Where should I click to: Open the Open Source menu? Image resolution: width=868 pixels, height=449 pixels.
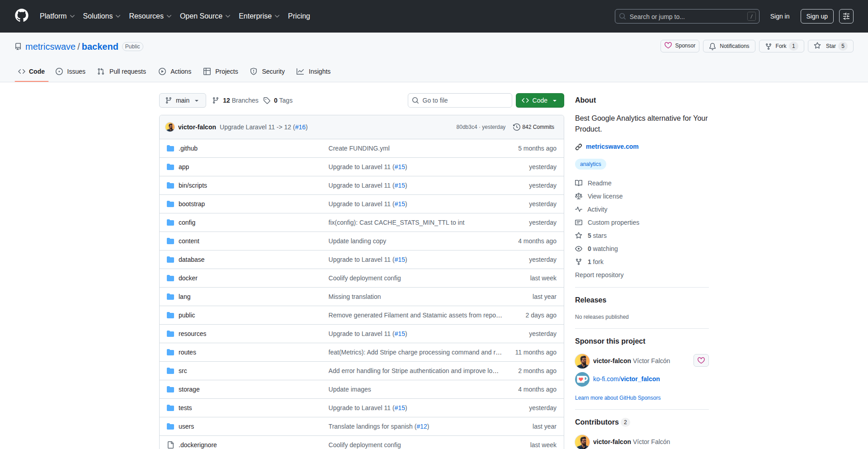click(205, 16)
